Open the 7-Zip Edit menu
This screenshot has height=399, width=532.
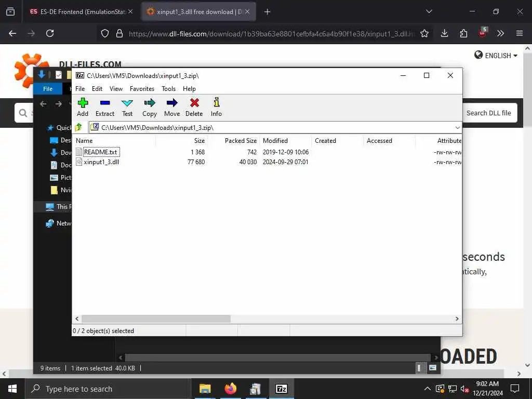pos(97,88)
